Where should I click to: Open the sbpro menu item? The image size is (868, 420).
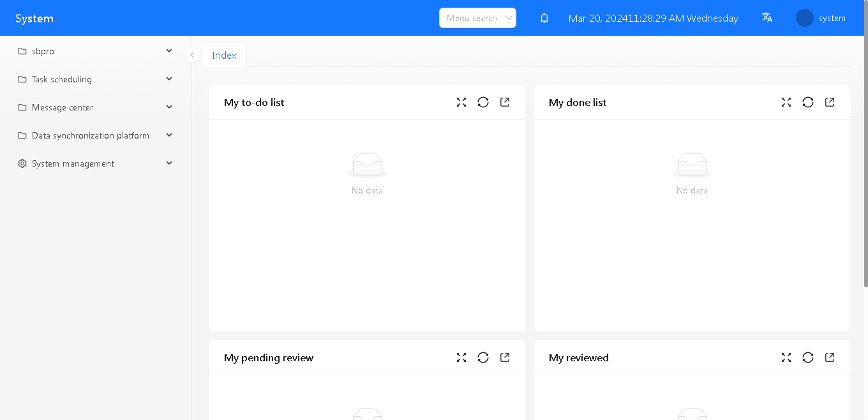pyautogui.click(x=96, y=51)
